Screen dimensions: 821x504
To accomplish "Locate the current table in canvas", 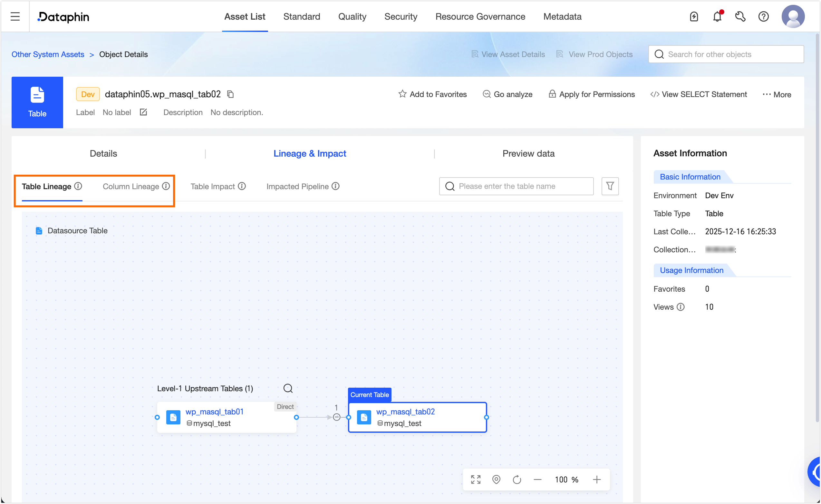I will pos(497,480).
